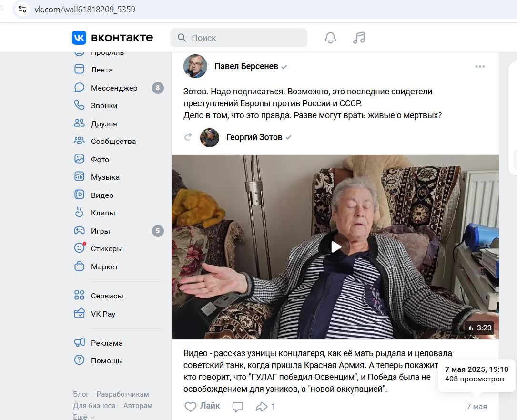Open Георгий Зотов reposted author link
Image resolution: width=517 pixels, height=420 pixels.
pyautogui.click(x=254, y=137)
